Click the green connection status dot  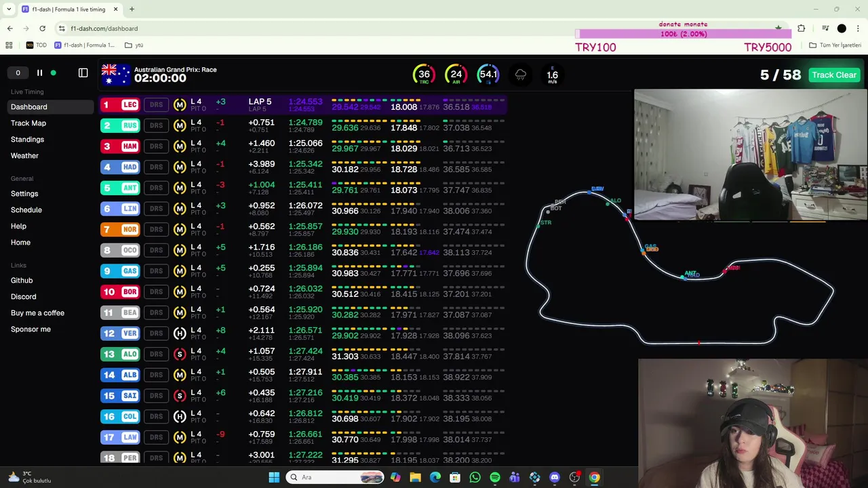coord(54,73)
